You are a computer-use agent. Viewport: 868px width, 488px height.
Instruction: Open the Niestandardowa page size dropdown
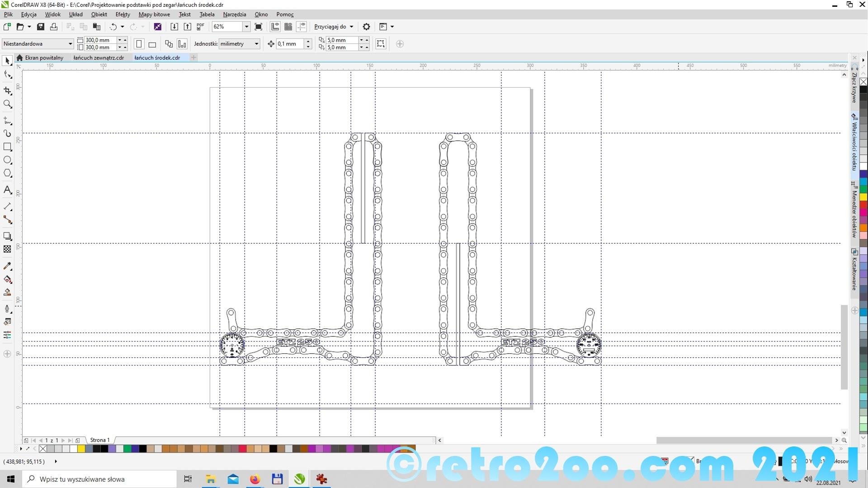pos(70,44)
